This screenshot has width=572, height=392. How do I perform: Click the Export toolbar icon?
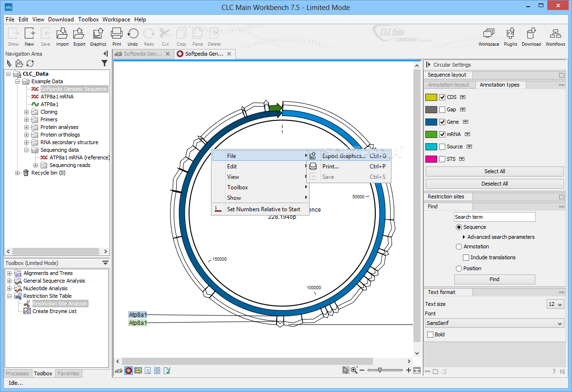(79, 36)
